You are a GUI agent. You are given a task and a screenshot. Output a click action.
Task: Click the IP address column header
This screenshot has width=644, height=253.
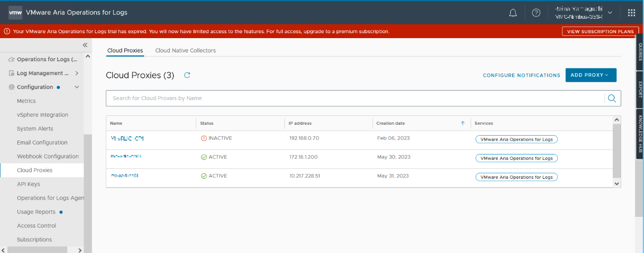click(x=300, y=123)
